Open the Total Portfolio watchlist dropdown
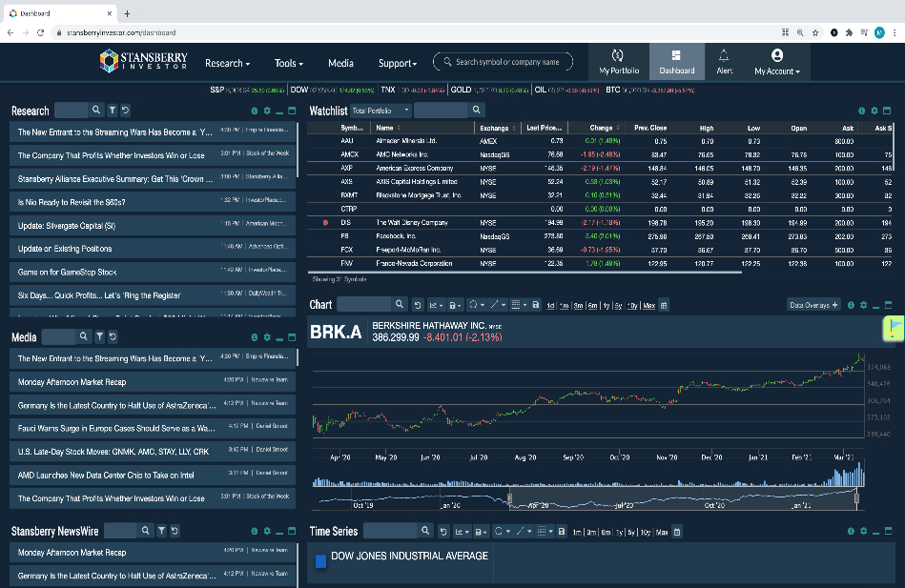Screen dimensions: 905x588 381,111
